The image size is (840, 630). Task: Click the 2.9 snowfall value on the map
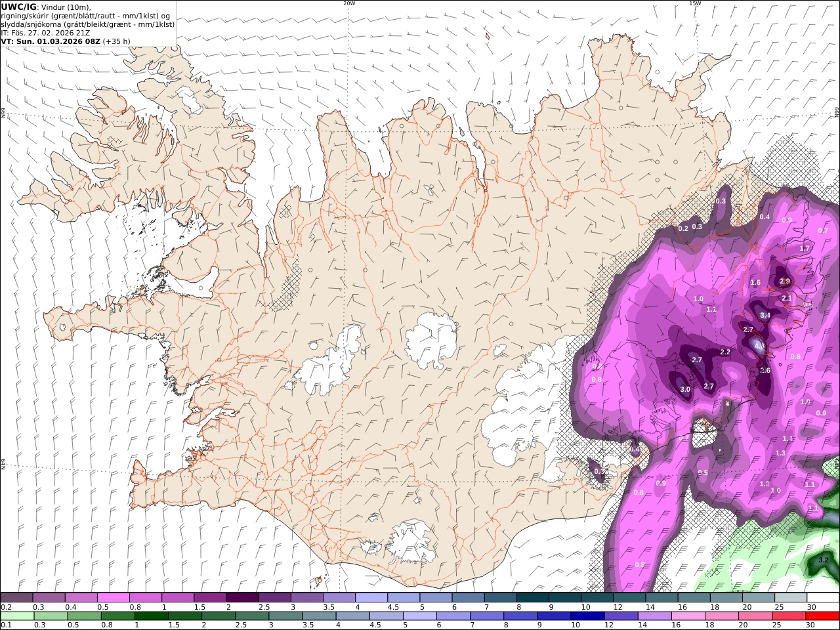pyautogui.click(x=785, y=282)
